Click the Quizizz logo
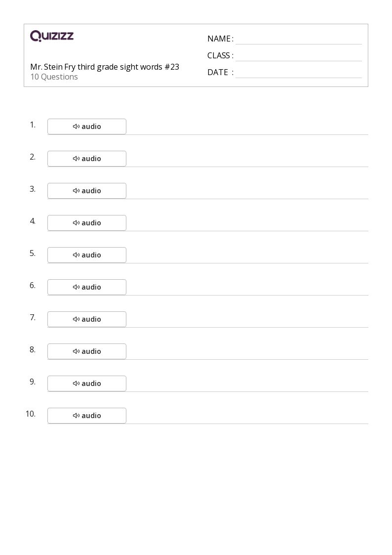Image resolution: width=392 pixels, height=555 pixels. point(52,36)
